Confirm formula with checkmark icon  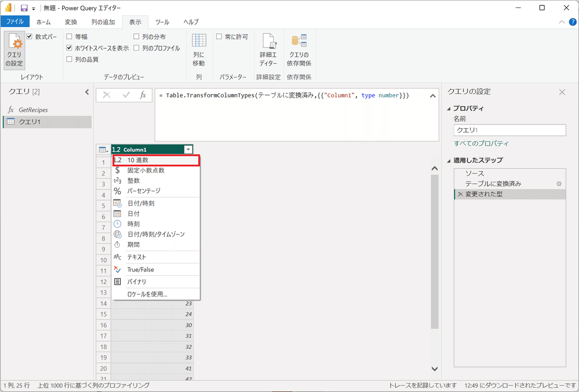click(126, 95)
